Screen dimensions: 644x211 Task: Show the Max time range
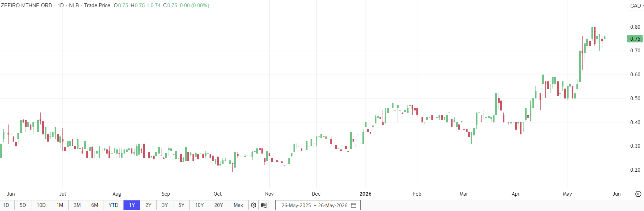pos(238,205)
